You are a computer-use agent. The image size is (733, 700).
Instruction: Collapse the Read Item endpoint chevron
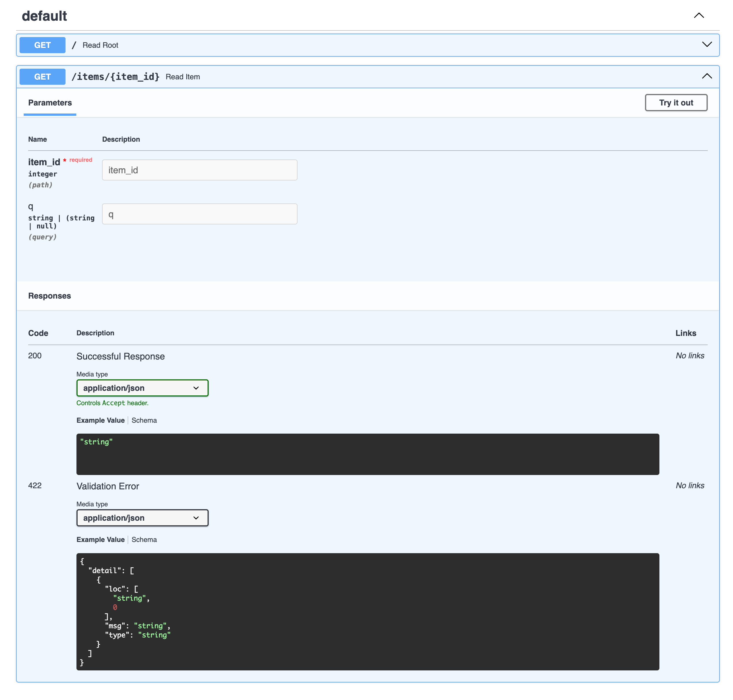707,76
